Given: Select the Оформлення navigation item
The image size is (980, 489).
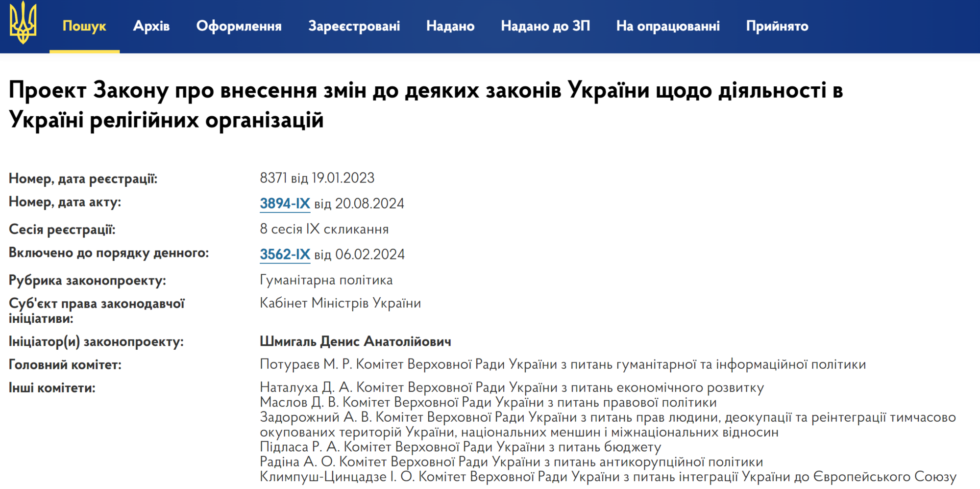Looking at the screenshot, I should (239, 26).
